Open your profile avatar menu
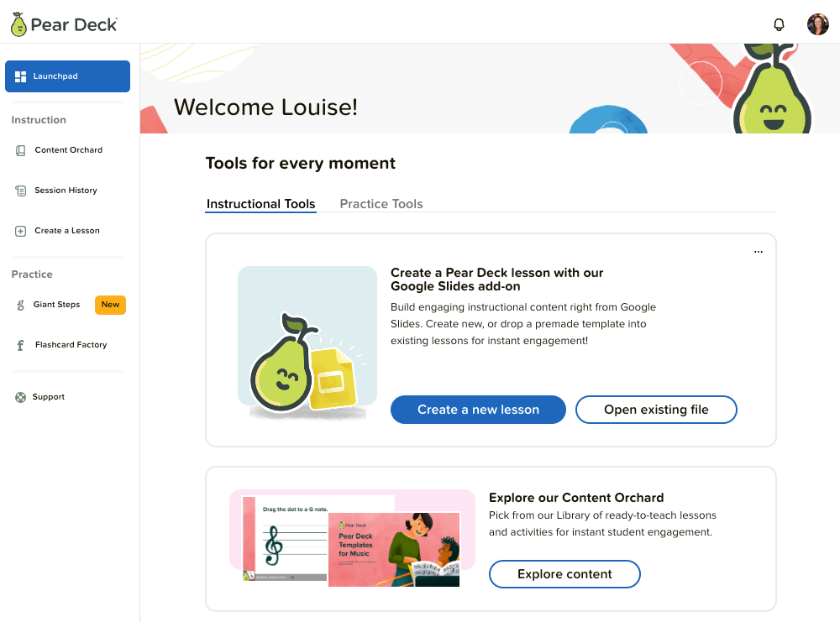The image size is (840, 622). pos(817,24)
